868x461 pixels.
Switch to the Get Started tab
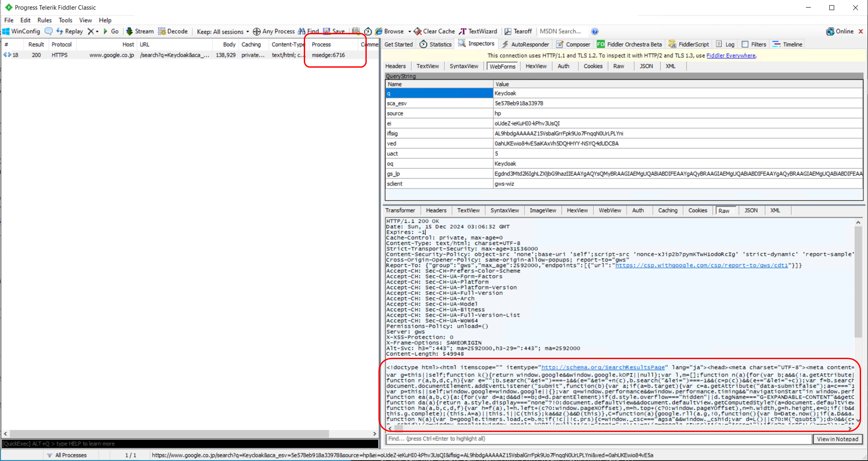click(398, 44)
